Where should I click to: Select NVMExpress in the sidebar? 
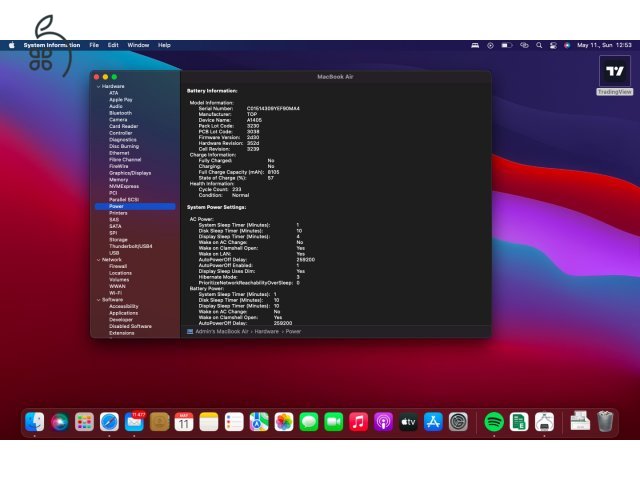(x=124, y=186)
